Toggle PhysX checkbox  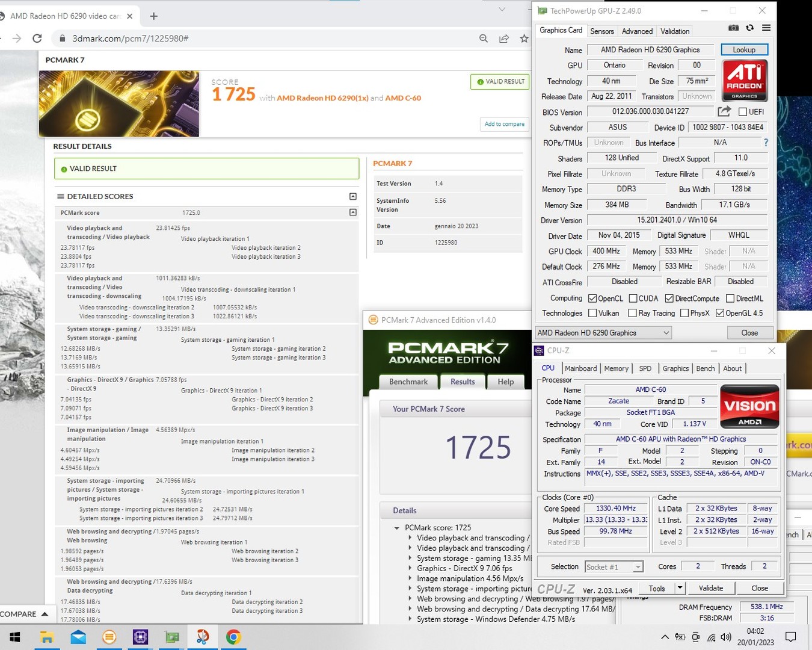pyautogui.click(x=684, y=313)
